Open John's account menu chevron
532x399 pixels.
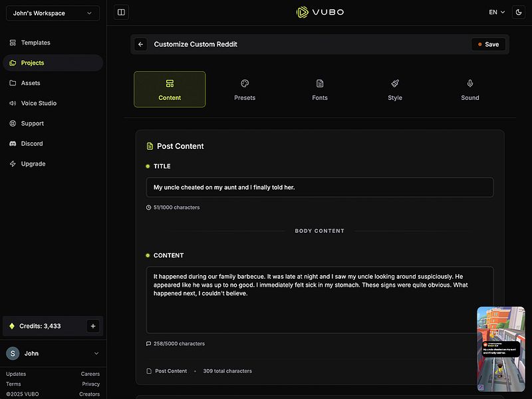pos(96,353)
